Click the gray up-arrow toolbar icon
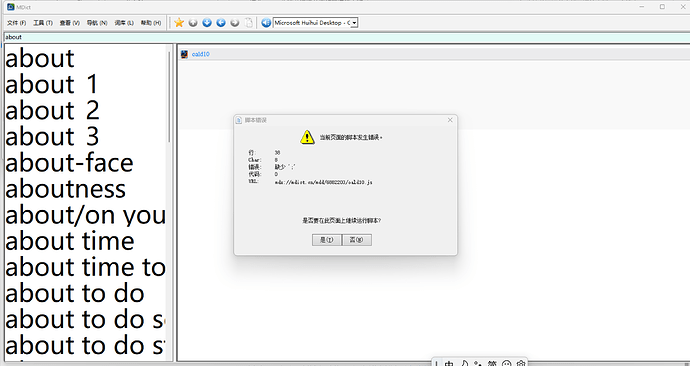 click(x=193, y=23)
